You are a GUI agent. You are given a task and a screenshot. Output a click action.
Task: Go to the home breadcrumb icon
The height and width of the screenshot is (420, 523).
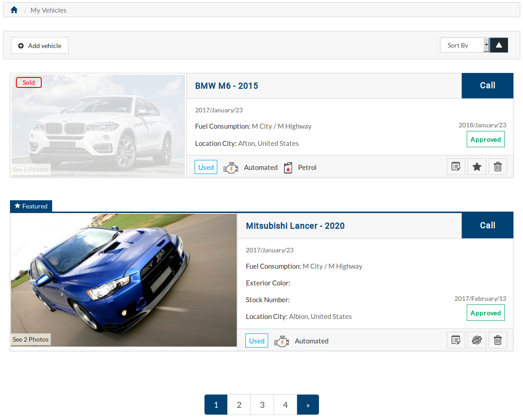tap(14, 10)
